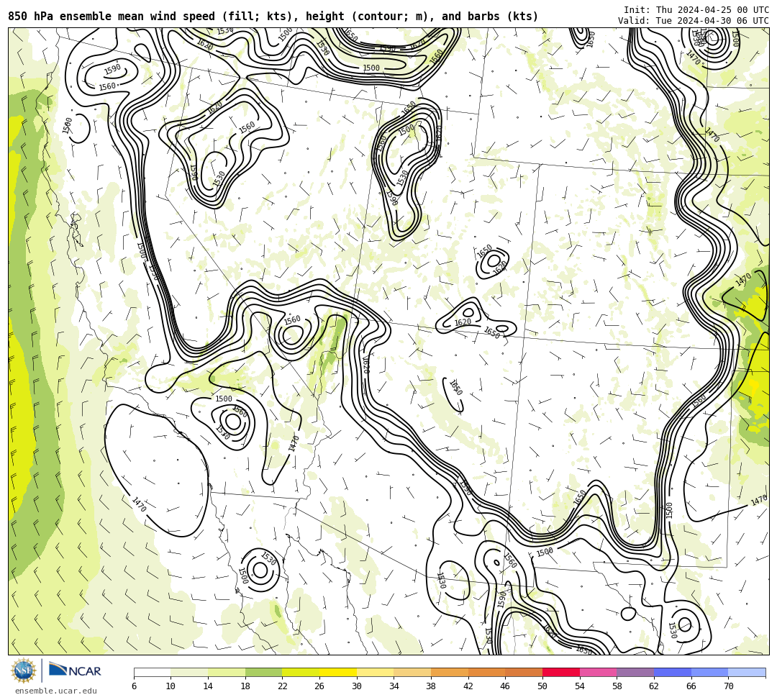Click the colorbar tick label 6
The width and height of the screenshot is (777, 700).
134,686
